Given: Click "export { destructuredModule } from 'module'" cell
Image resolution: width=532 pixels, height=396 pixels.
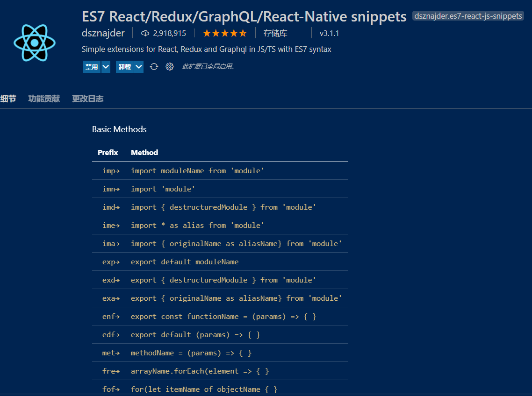Looking at the screenshot, I should pyautogui.click(x=223, y=280).
